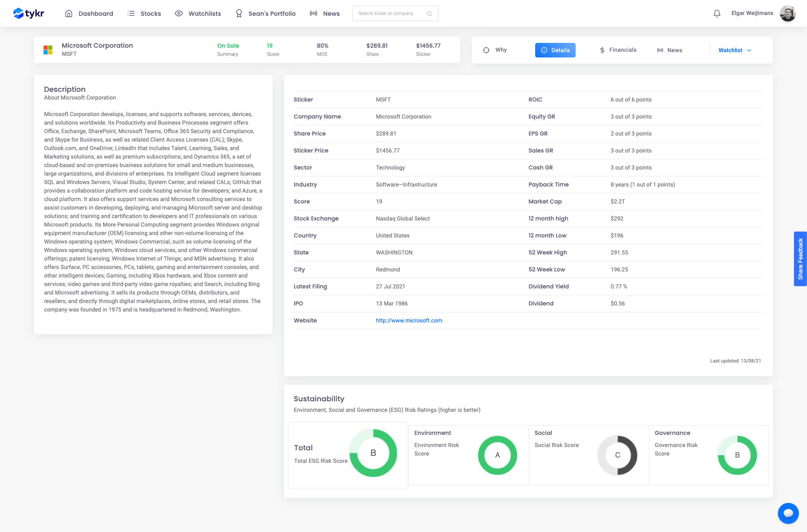Click the Dashboard home icon

[x=69, y=13]
